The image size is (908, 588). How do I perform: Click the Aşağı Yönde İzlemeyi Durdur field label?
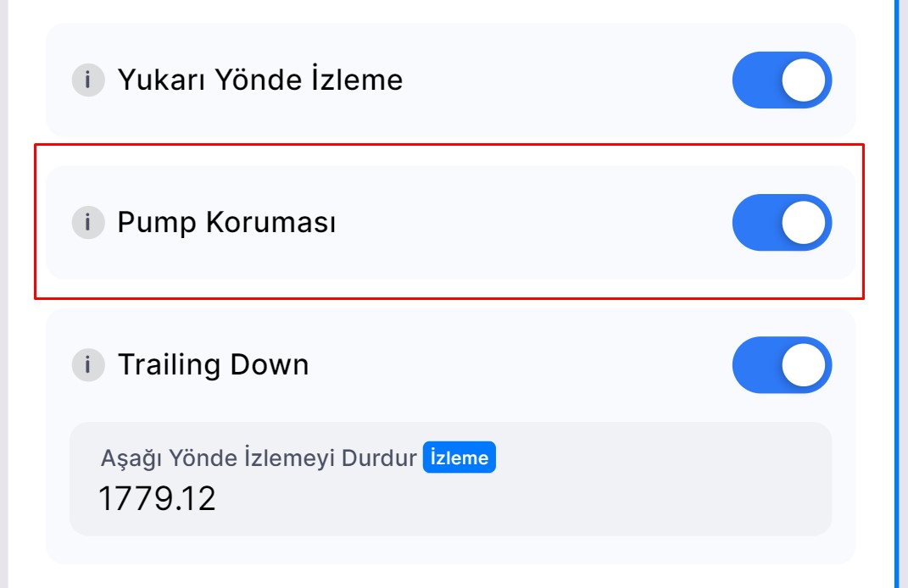(258, 458)
